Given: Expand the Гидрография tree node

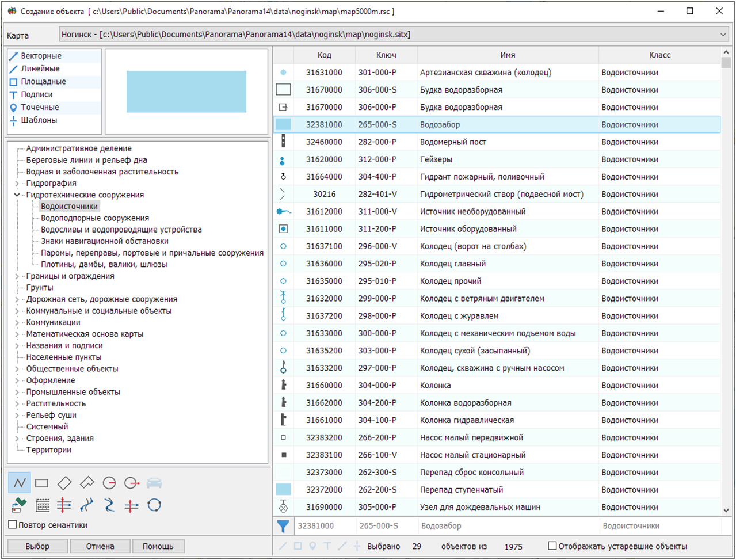Looking at the screenshot, I should click(17, 184).
